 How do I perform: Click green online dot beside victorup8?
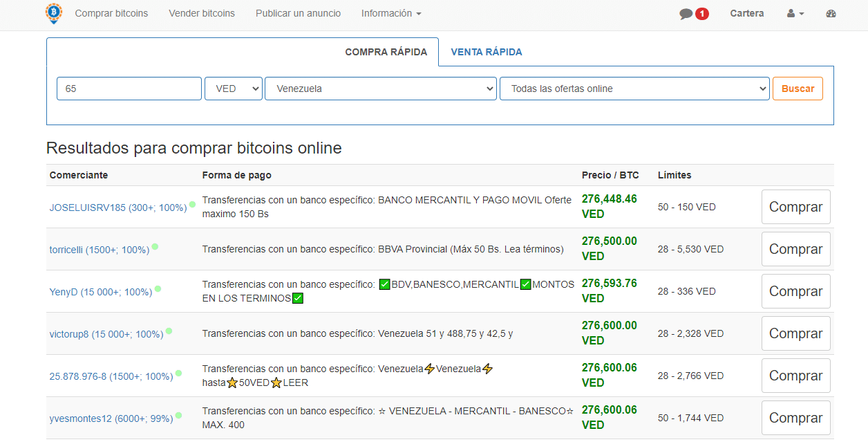click(x=169, y=331)
